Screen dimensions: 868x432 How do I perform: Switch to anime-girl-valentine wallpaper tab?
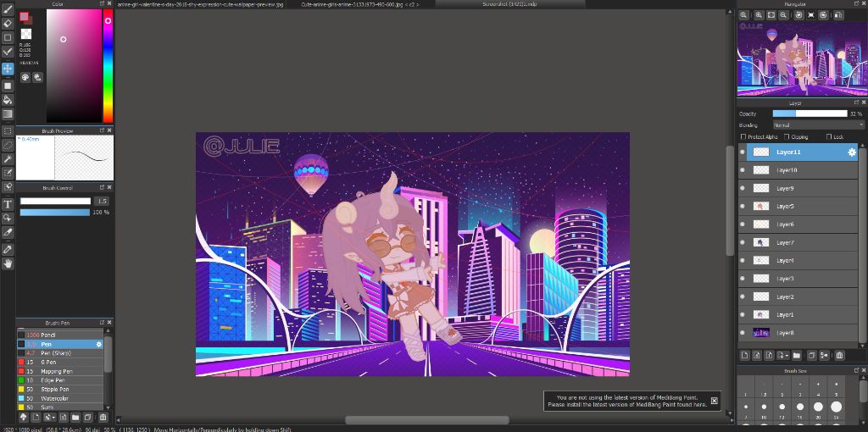tap(202, 4)
